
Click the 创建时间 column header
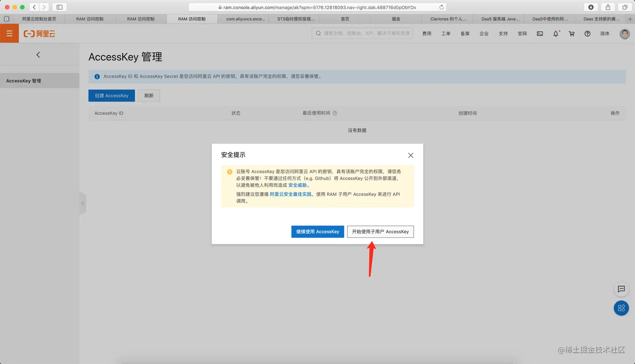467,113
